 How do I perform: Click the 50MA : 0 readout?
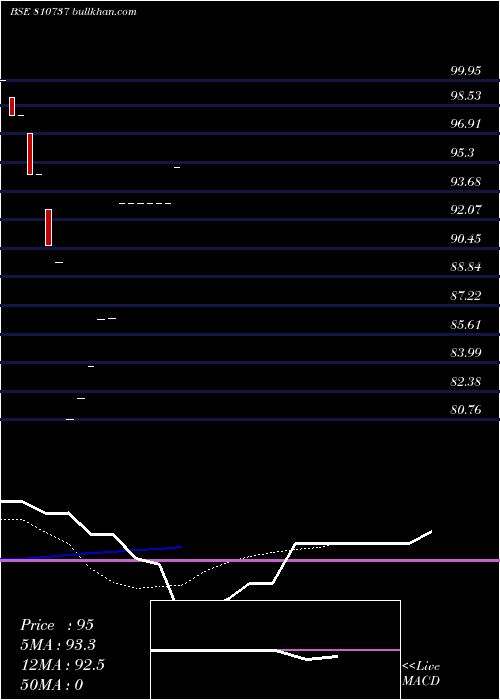[52, 685]
